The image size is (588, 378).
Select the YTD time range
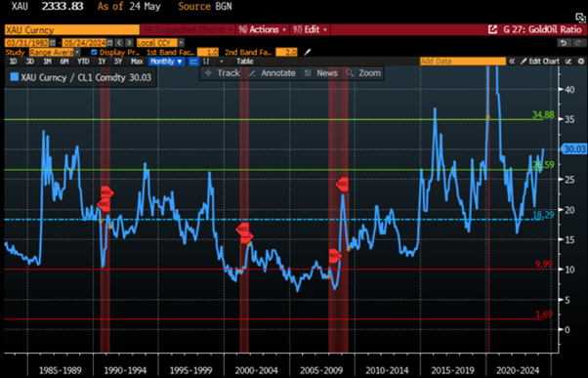[83, 62]
